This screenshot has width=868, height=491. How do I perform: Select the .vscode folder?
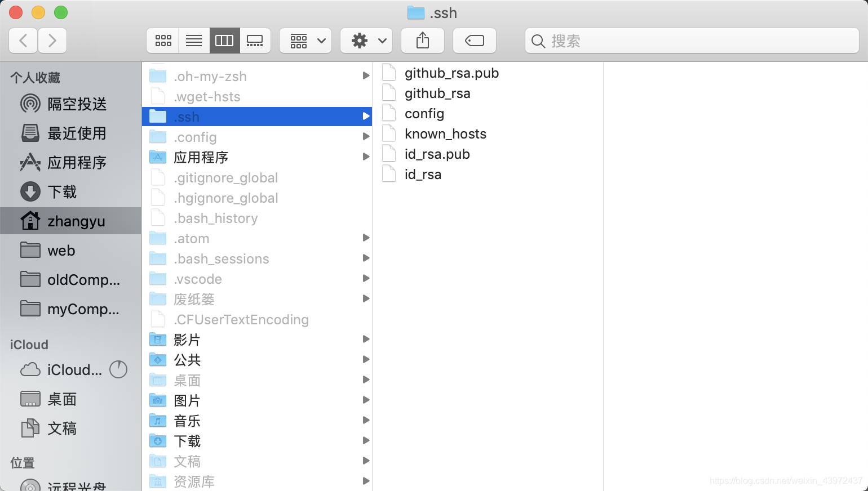[x=257, y=279]
